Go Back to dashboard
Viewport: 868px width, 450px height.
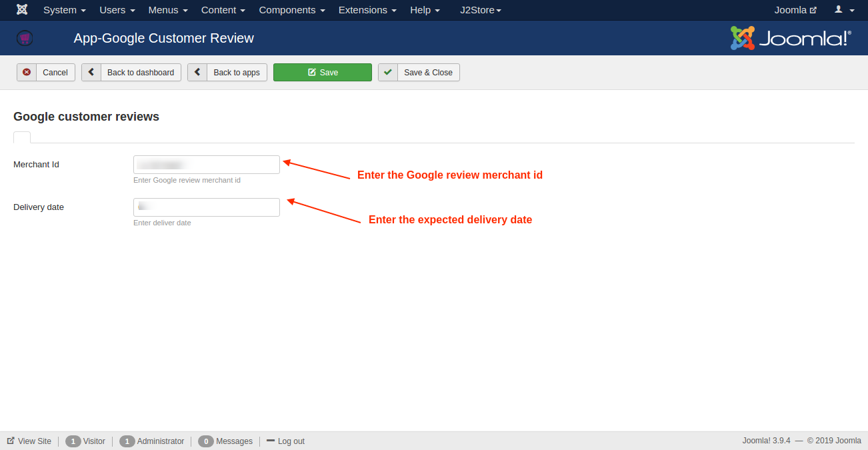tap(131, 73)
